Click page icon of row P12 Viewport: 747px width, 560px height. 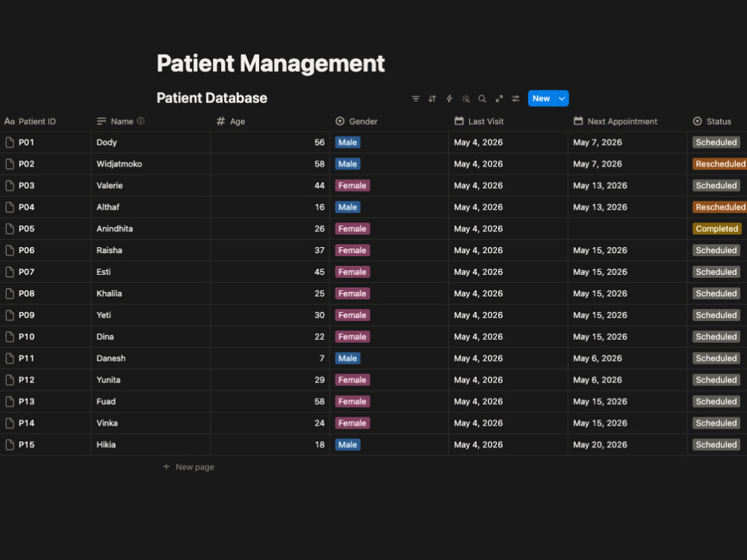[10, 379]
